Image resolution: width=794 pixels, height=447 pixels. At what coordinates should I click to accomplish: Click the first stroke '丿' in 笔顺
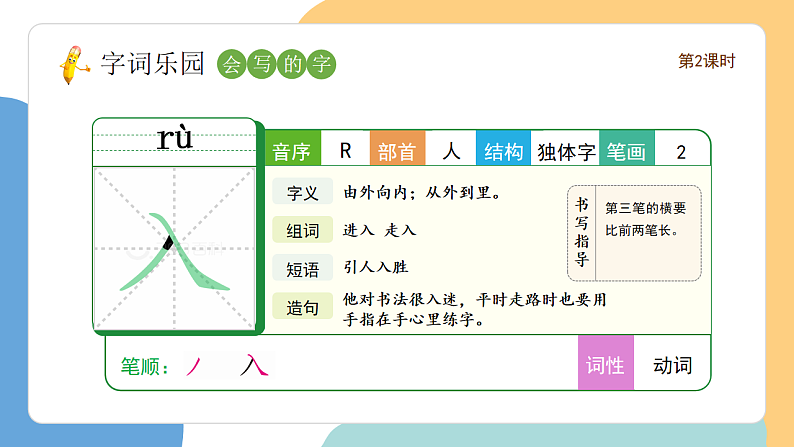click(193, 367)
